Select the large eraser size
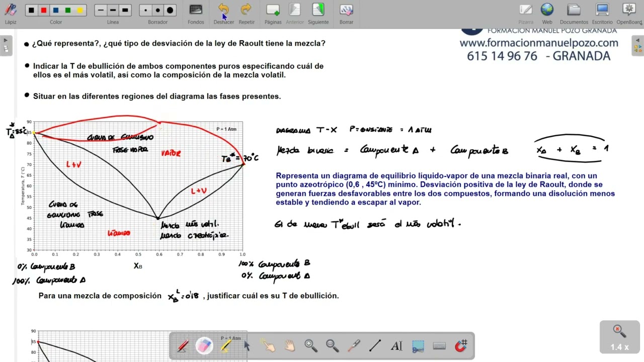The height and width of the screenshot is (362, 644). 170,10
